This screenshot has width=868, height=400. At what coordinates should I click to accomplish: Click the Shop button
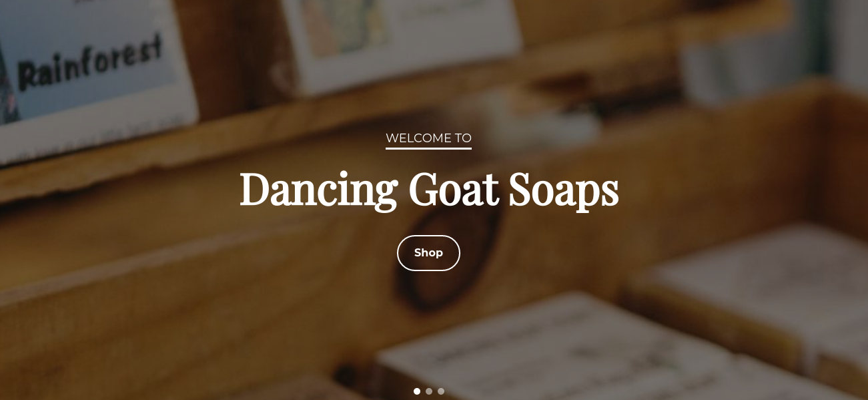(428, 253)
